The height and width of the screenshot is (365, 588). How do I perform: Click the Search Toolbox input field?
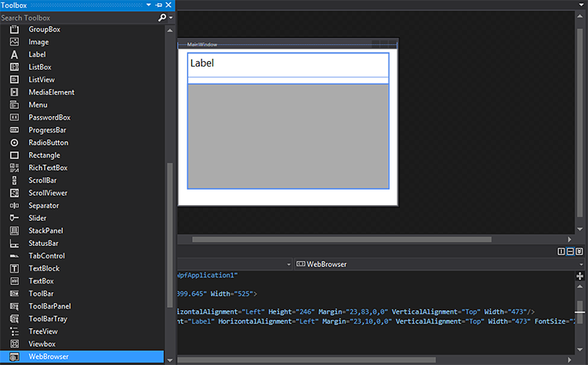[x=77, y=17]
